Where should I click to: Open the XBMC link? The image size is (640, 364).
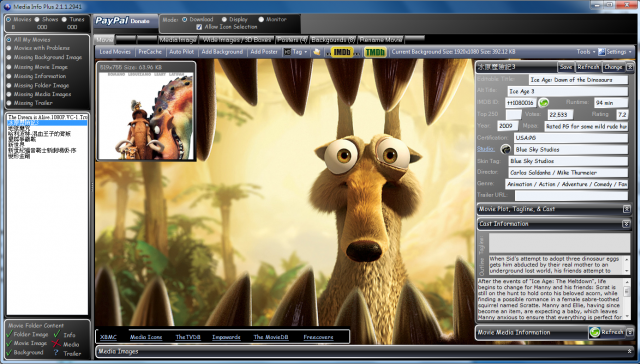click(108, 337)
